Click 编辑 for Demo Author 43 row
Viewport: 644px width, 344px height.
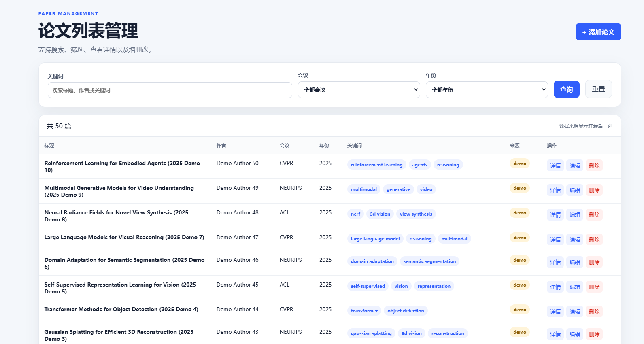(x=575, y=334)
